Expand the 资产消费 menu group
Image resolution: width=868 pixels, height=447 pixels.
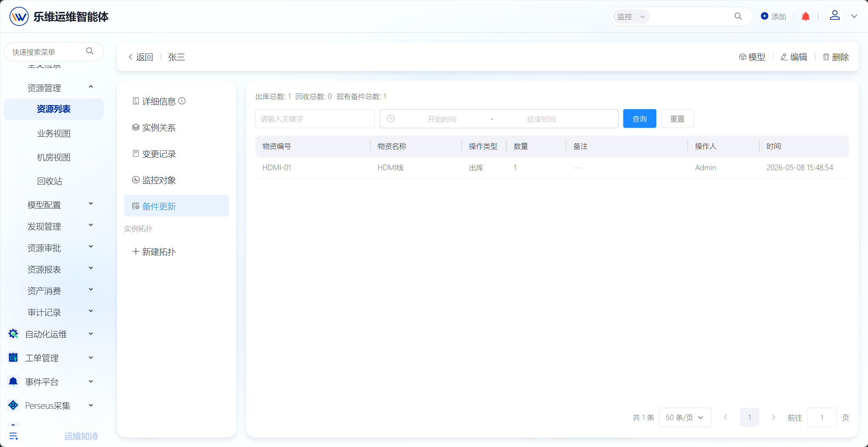coord(91,289)
